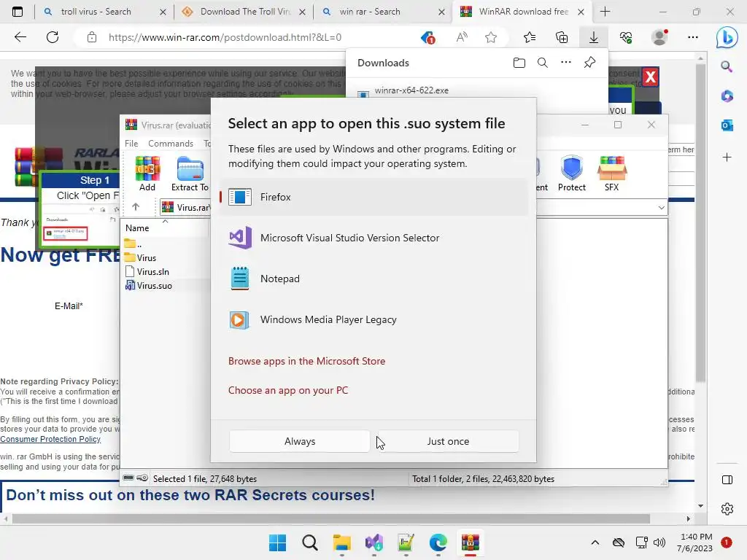Select the parent folder '..' entry
Viewport: 747px width, 560px height.
pyautogui.click(x=133, y=244)
